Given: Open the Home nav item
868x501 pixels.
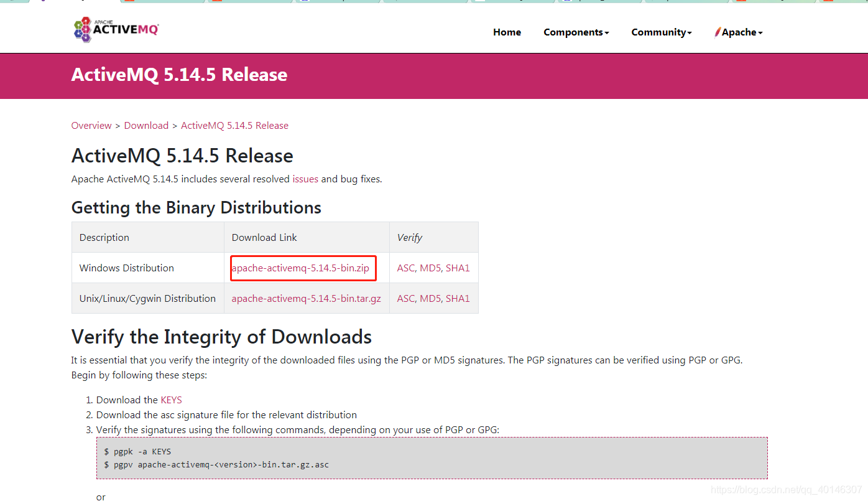Looking at the screenshot, I should coord(507,32).
